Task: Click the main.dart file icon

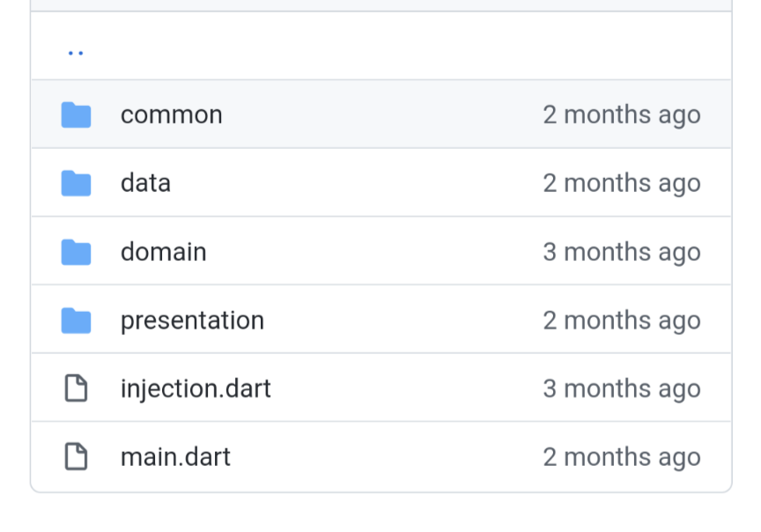Action: coord(77,457)
